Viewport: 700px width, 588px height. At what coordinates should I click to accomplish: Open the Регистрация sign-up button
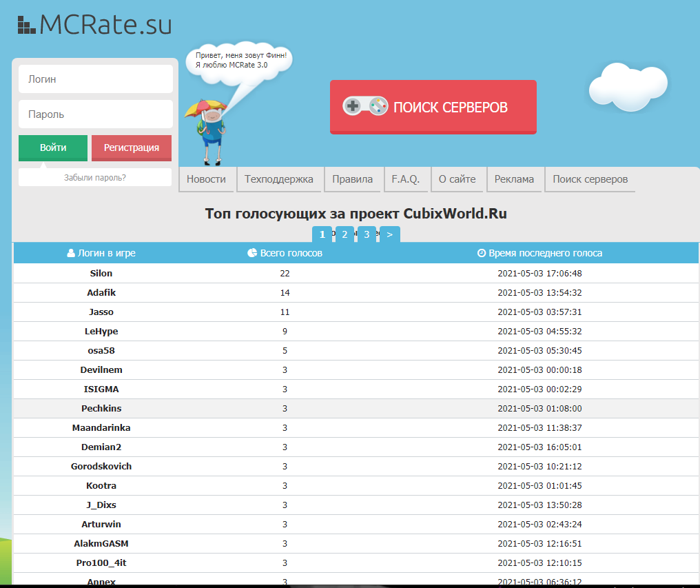point(131,148)
